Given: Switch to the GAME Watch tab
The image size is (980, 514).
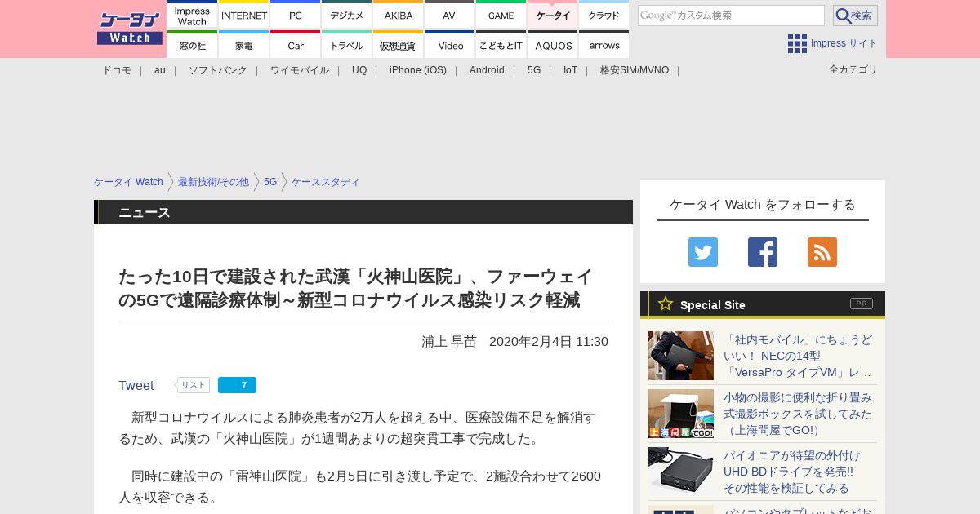Looking at the screenshot, I should (501, 15).
